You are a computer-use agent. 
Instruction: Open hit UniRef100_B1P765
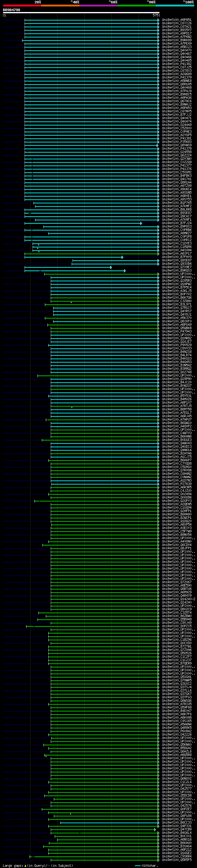click(x=176, y=203)
